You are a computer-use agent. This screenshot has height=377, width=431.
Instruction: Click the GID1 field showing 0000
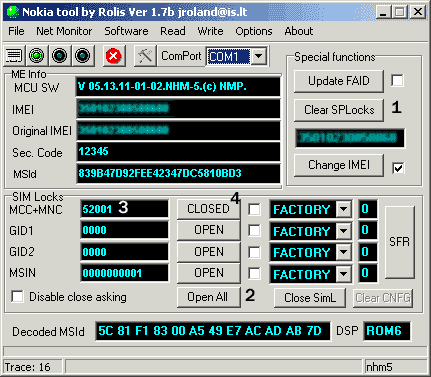[124, 230]
